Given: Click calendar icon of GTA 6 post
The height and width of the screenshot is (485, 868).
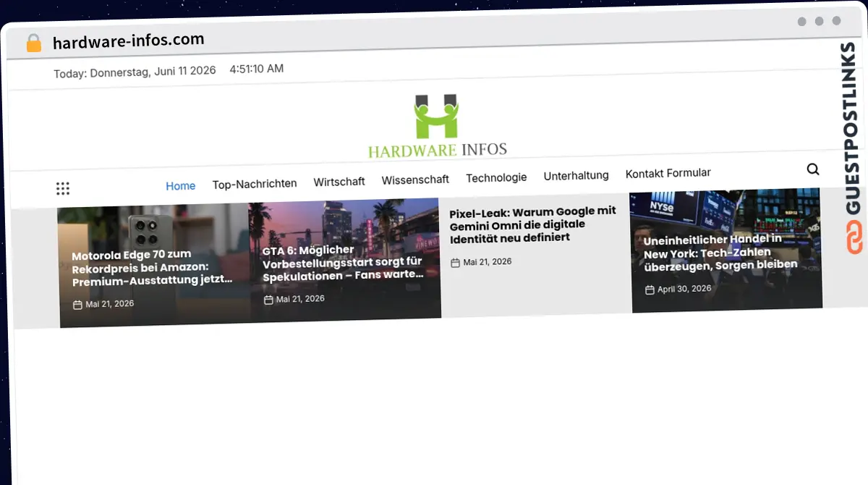Looking at the screenshot, I should point(268,300).
